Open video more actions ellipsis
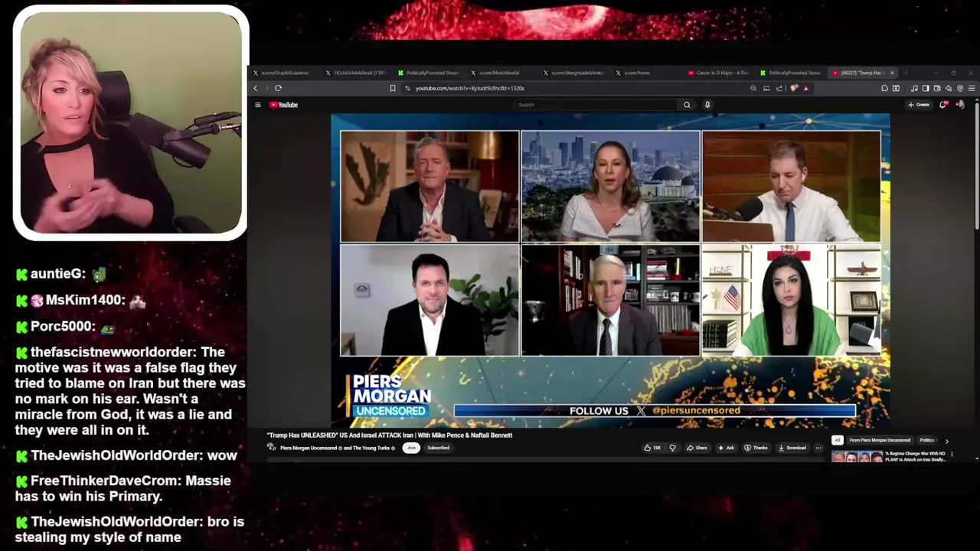Screen dimensions: 980x551 click(818, 448)
